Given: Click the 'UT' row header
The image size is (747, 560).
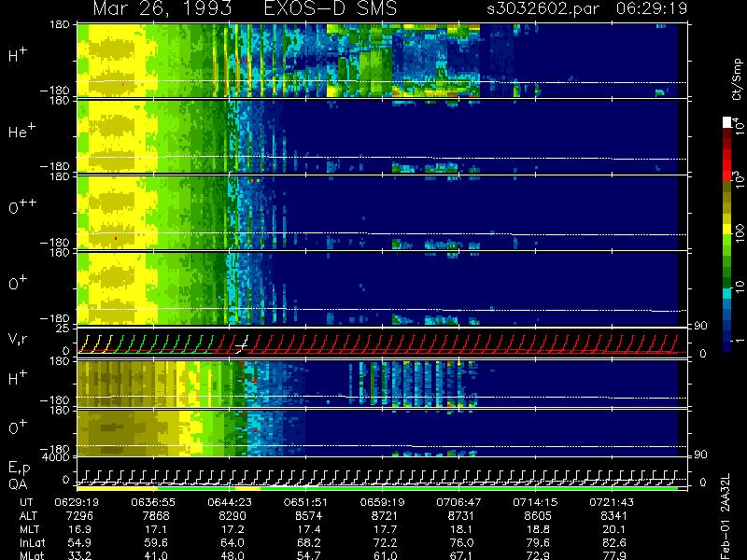Looking at the screenshot, I should [x=27, y=502].
